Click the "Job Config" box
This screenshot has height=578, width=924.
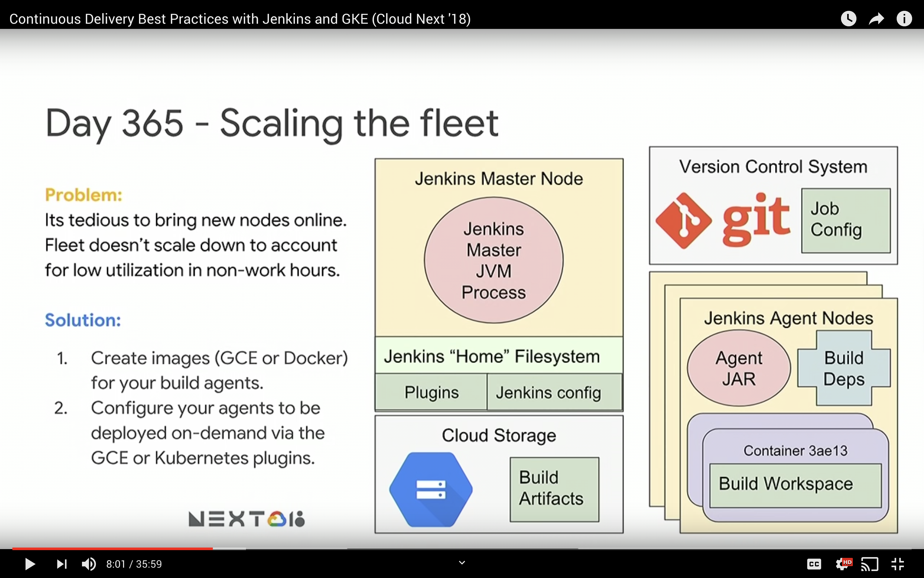(846, 221)
